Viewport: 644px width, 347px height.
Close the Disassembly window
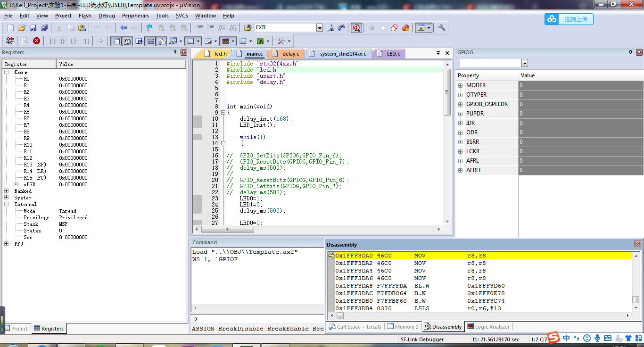[637, 244]
